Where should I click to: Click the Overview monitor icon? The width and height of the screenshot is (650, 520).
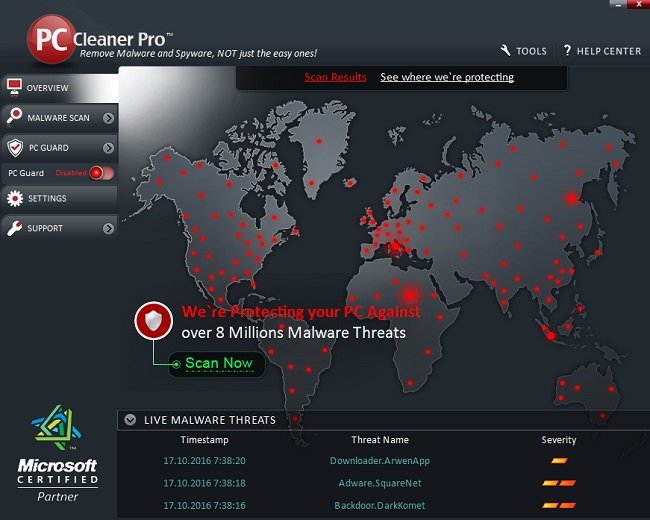click(14, 87)
